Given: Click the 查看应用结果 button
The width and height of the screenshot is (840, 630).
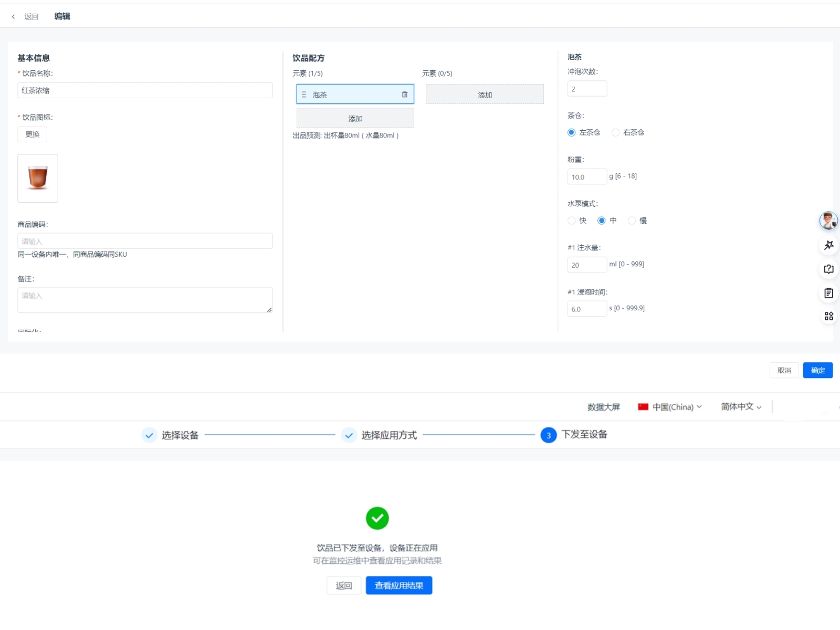Looking at the screenshot, I should tap(399, 585).
